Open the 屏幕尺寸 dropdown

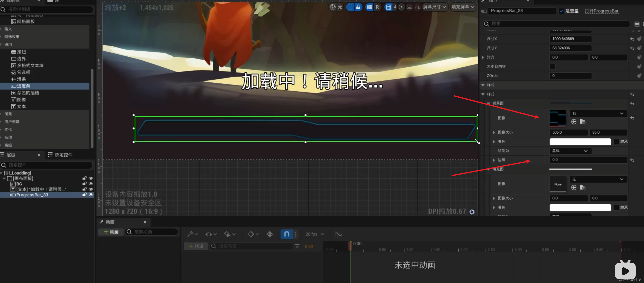435,7
